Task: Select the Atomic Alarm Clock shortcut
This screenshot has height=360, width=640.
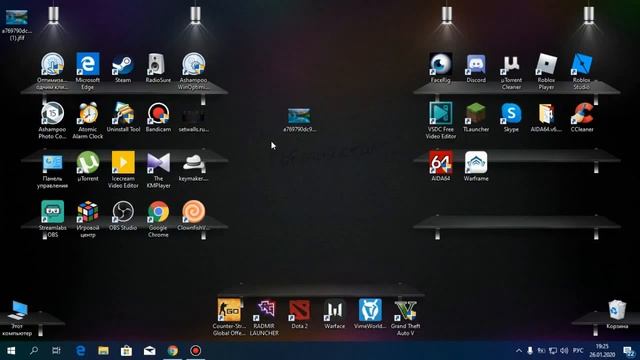Action: point(87,120)
